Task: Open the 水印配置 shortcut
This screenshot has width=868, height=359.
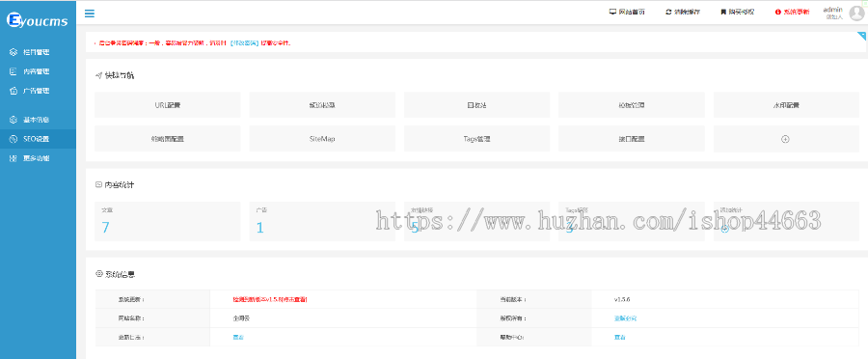Action: (786, 104)
